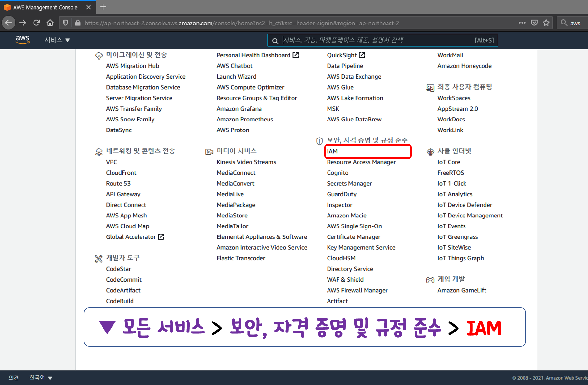Click the 개발자 도구 tools icon
Viewport: 588px width, 385px height.
pos(99,259)
